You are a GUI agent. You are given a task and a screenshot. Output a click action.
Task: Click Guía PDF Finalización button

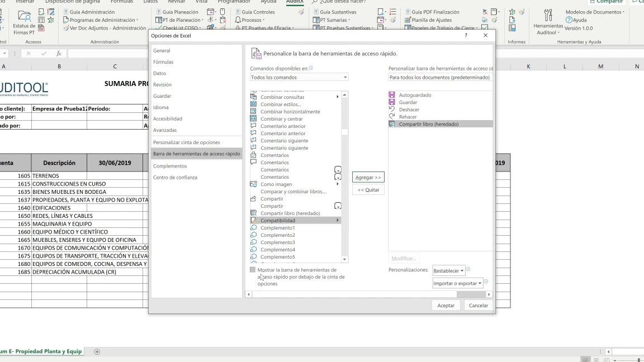point(432,12)
